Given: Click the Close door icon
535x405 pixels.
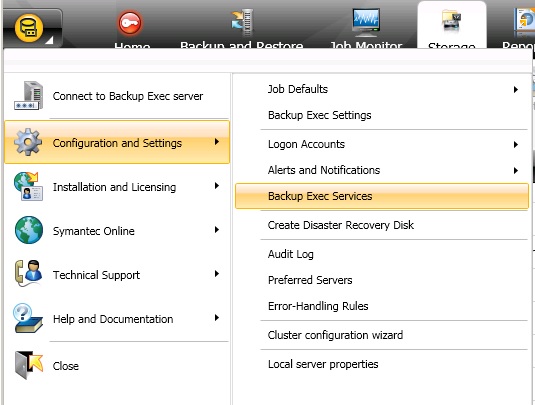Looking at the screenshot, I should (x=29, y=365).
